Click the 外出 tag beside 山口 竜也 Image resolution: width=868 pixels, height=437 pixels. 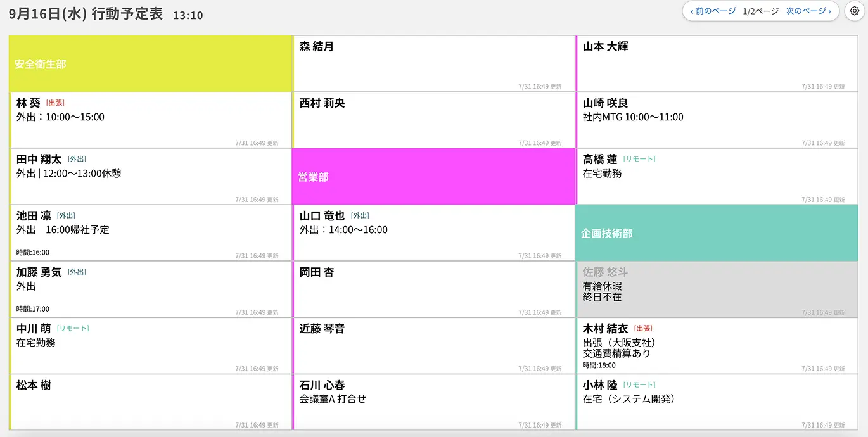pos(360,215)
